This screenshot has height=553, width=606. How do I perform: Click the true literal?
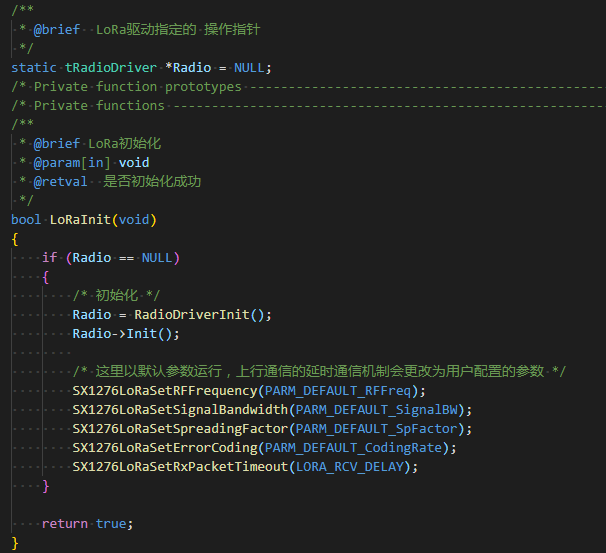pos(111,524)
